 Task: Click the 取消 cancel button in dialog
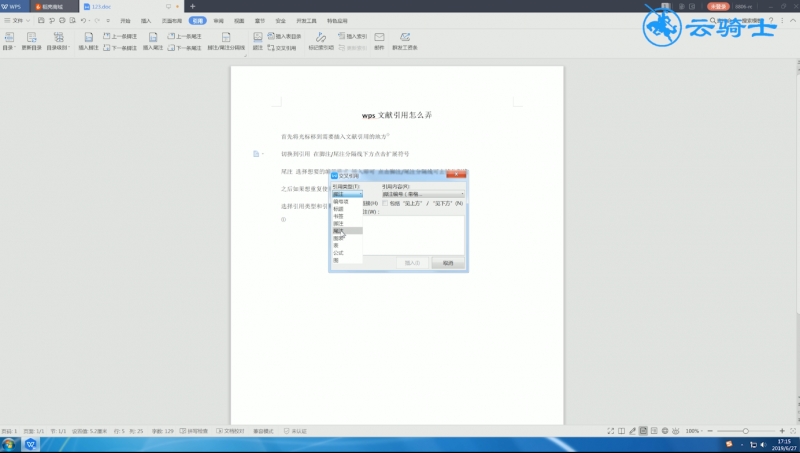click(448, 263)
